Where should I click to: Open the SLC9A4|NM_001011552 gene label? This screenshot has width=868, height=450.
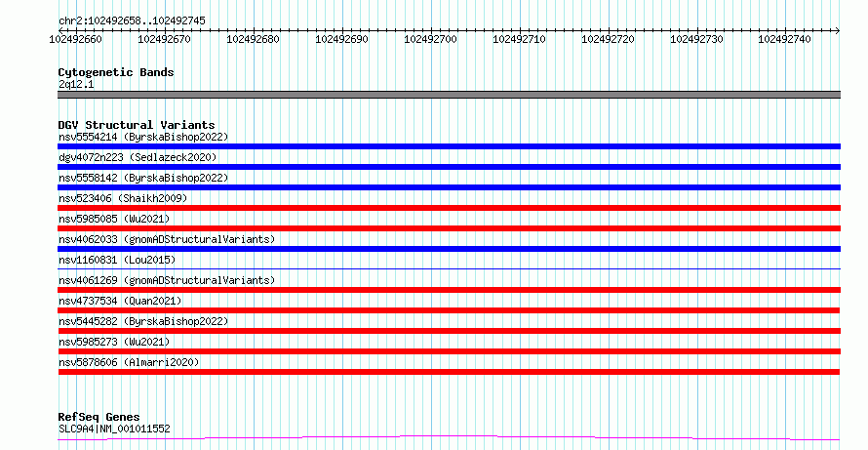point(114,429)
